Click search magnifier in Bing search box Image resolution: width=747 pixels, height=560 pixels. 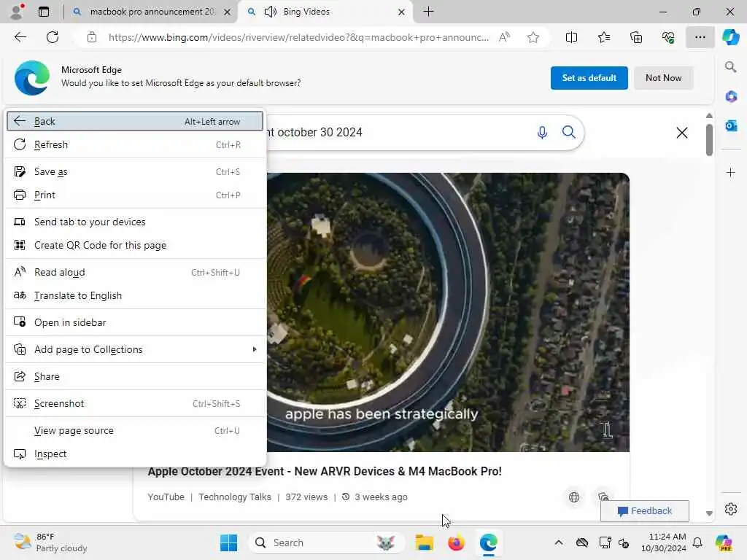point(569,132)
